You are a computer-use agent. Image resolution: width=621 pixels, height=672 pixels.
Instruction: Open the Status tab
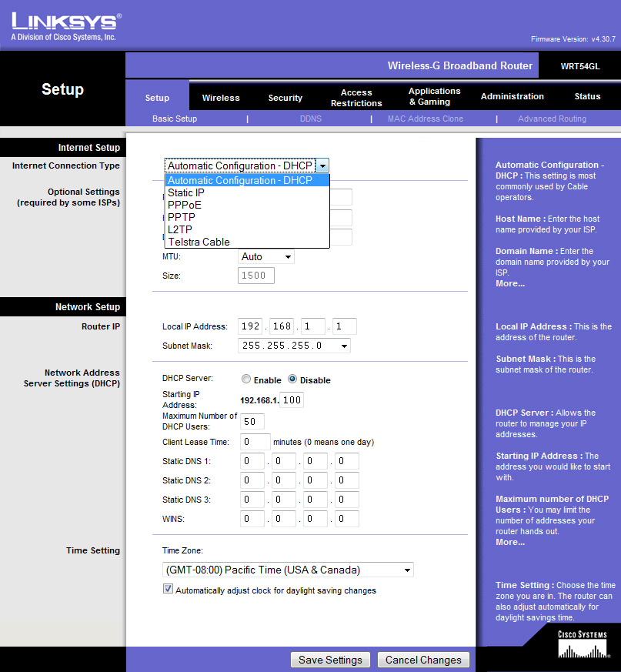point(587,96)
